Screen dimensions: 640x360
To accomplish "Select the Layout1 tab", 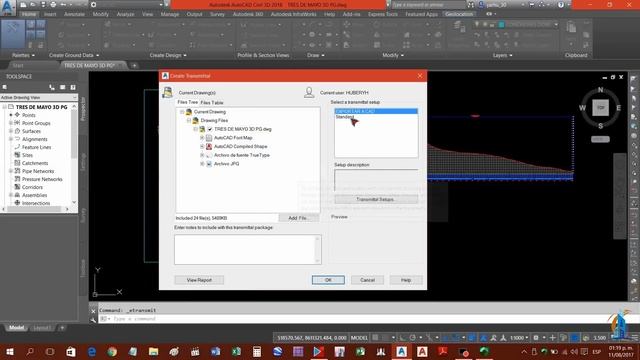I will (x=42, y=328).
